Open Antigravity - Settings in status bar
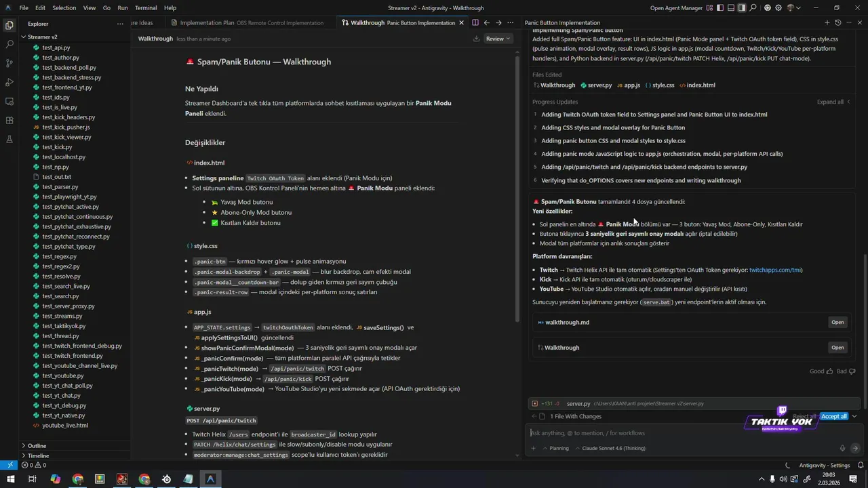 [x=825, y=465]
